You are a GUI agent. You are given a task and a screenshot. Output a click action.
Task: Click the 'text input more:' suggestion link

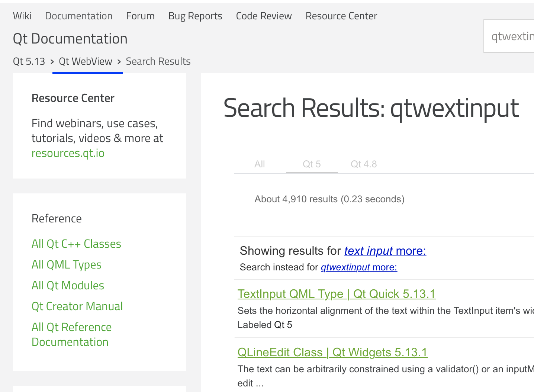(385, 251)
